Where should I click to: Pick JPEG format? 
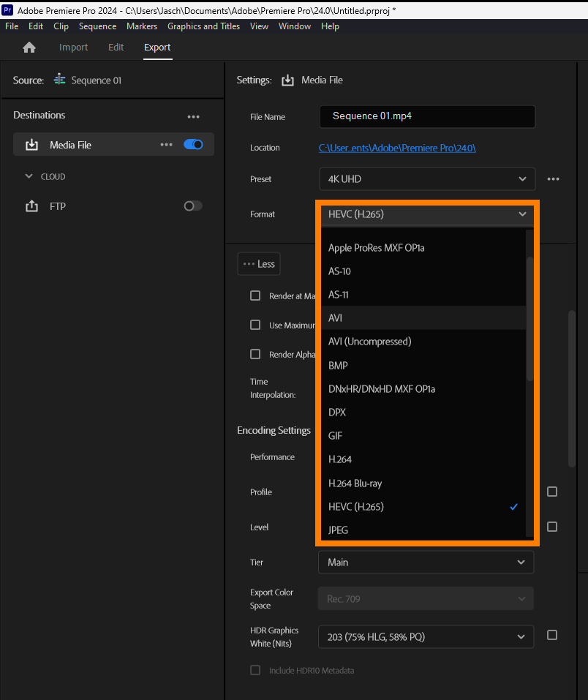(x=423, y=530)
